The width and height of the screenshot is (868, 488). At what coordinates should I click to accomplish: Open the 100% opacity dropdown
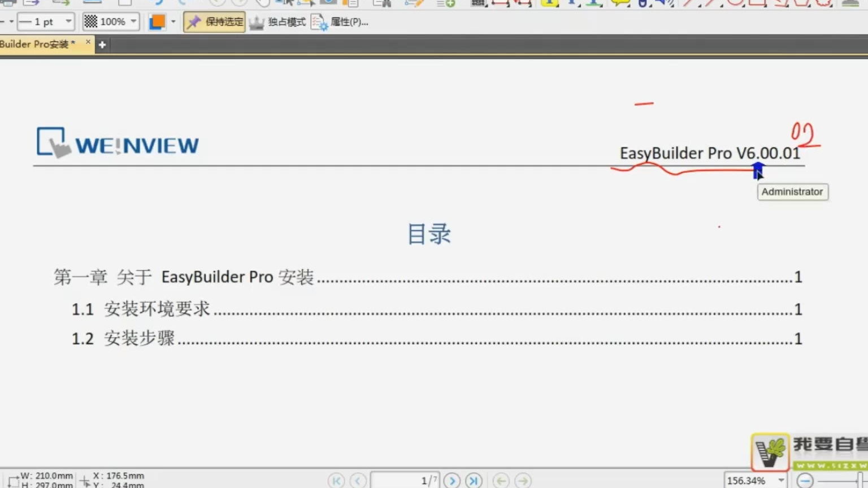pyautogui.click(x=111, y=22)
